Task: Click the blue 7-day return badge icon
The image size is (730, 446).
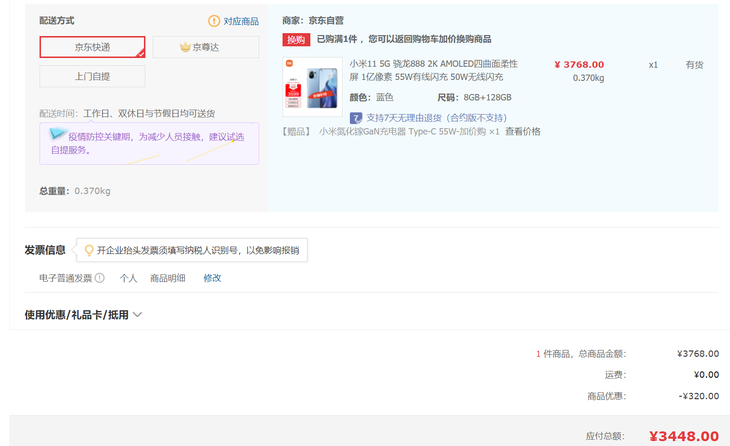Action: coord(356,117)
